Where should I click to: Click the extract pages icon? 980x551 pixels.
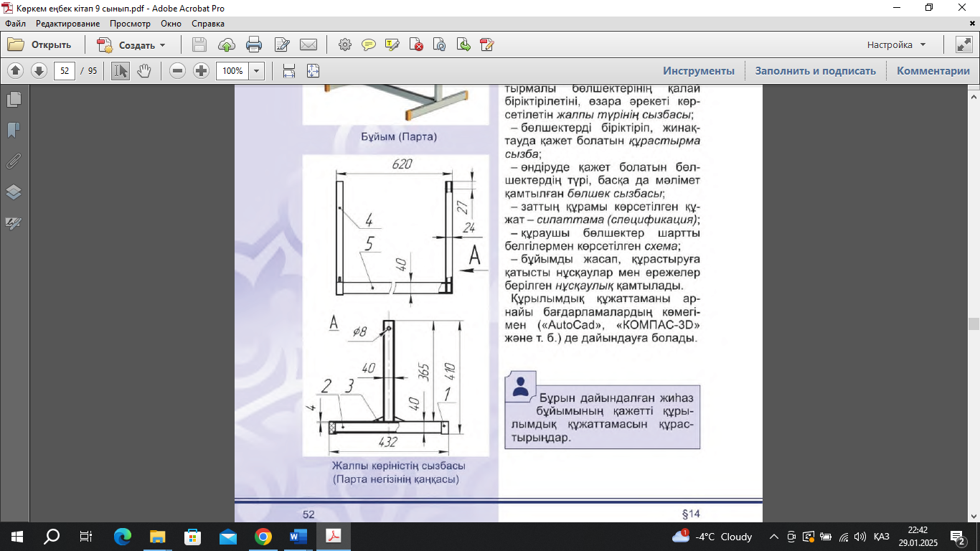pos(463,44)
